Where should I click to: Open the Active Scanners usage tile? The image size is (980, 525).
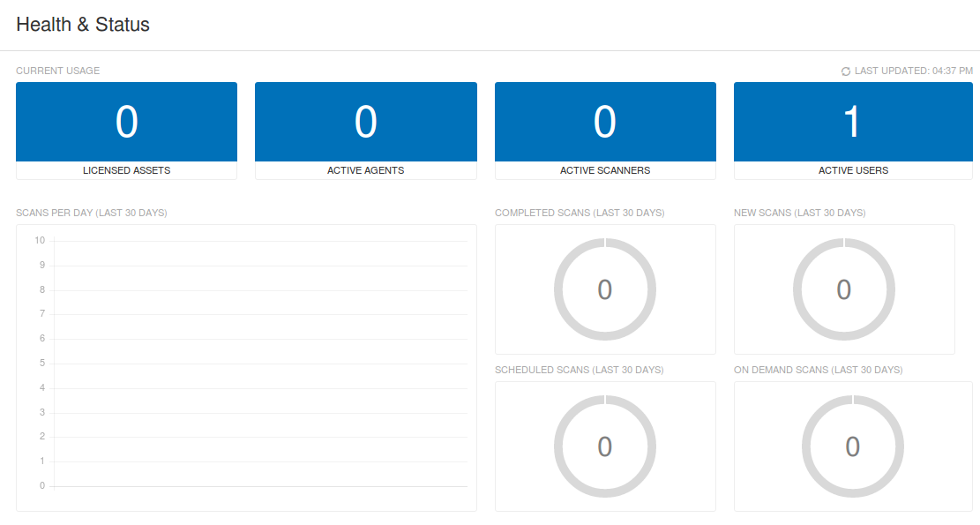pyautogui.click(x=605, y=131)
